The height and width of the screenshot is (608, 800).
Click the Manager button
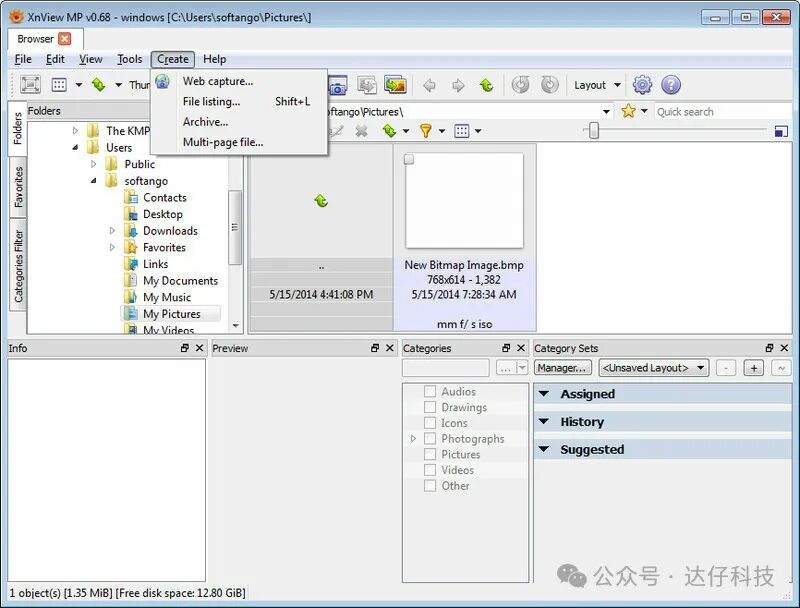click(562, 368)
